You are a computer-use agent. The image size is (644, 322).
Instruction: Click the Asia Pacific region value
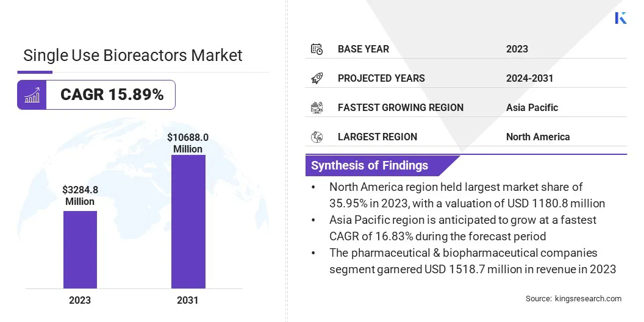[532, 107]
